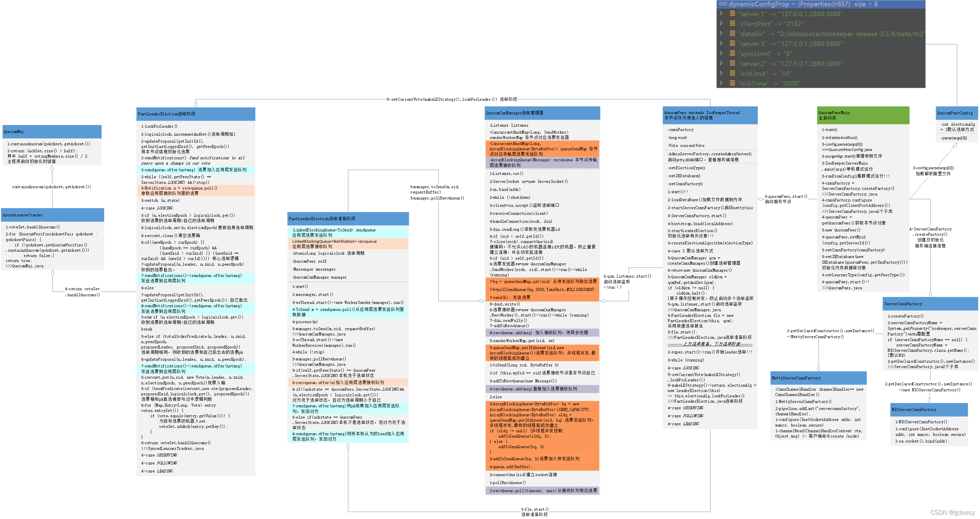Screen dimensions: 980x519
Task: Select the "server.2" -> "127.0.0.1:2889:3889" text
Action: click(790, 64)
